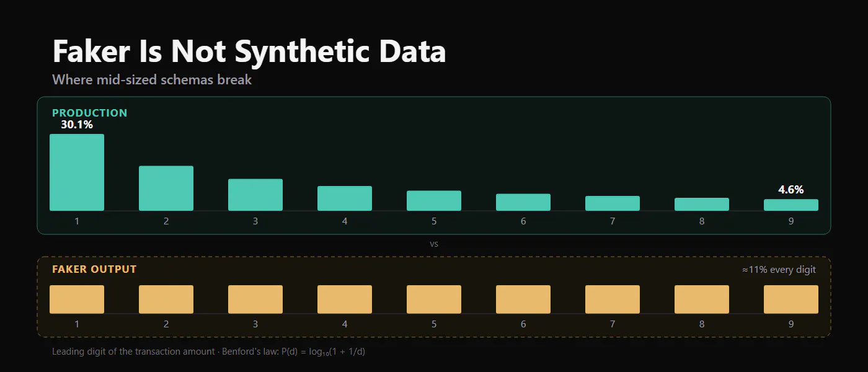This screenshot has width=868, height=372.
Task: Click the Production bar for digit 4
Action: coord(345,198)
